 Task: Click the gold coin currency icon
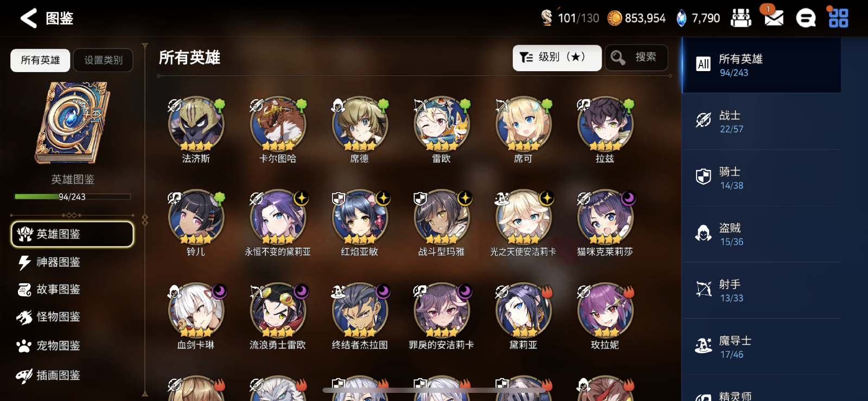[x=614, y=18]
